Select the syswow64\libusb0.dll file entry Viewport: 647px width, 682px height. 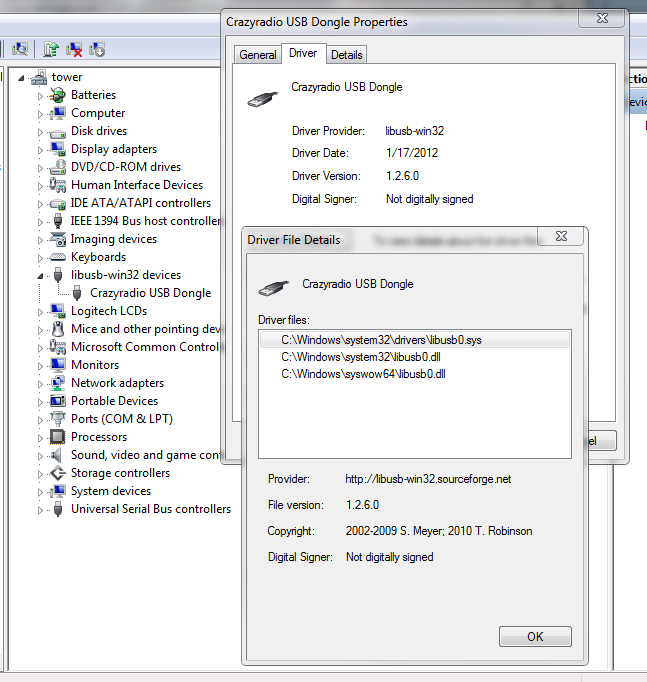[363, 374]
